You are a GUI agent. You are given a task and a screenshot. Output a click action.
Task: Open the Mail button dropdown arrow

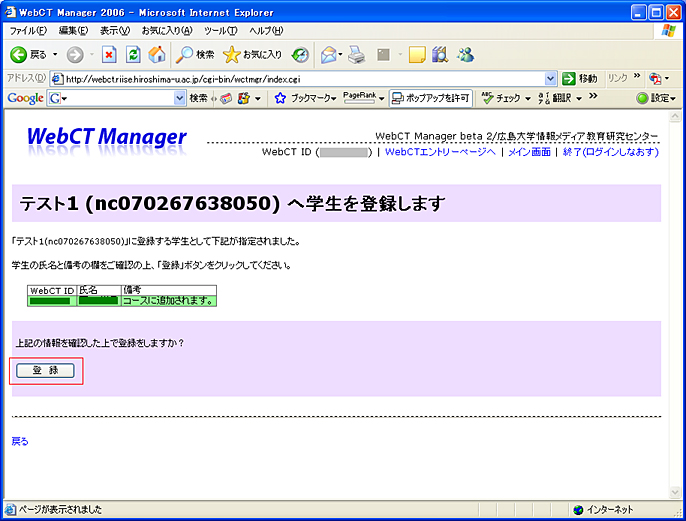(x=340, y=55)
